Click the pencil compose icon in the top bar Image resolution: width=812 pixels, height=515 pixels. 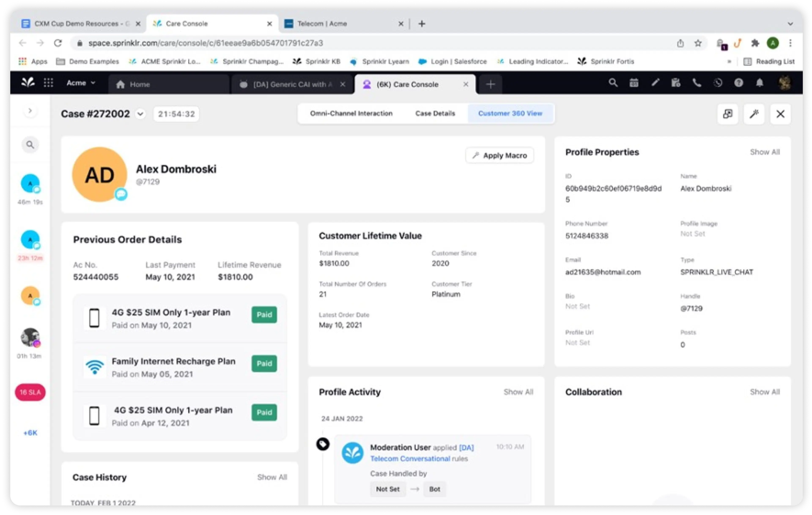(655, 83)
